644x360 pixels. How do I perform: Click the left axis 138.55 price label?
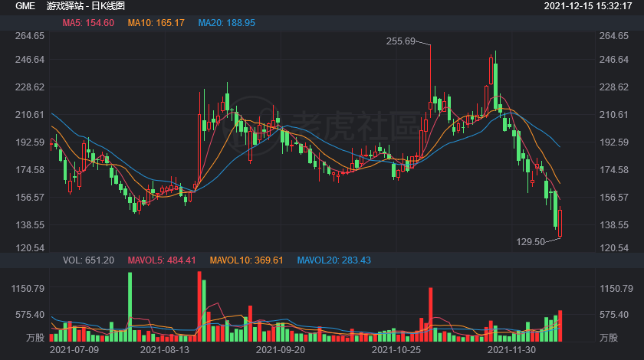(30, 224)
